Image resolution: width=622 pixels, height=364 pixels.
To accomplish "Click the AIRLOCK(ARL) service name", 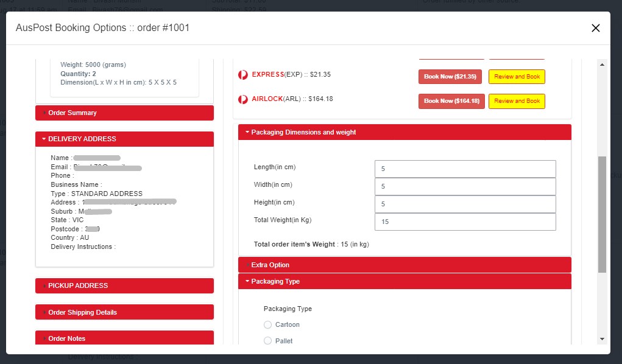I will tap(276, 99).
